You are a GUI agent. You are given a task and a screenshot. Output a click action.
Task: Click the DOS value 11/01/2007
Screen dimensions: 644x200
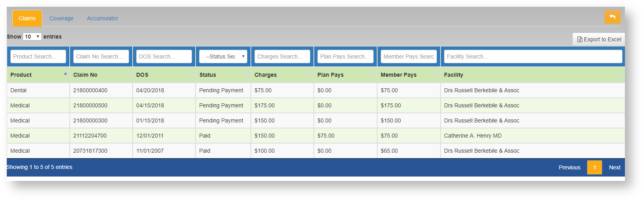point(150,151)
